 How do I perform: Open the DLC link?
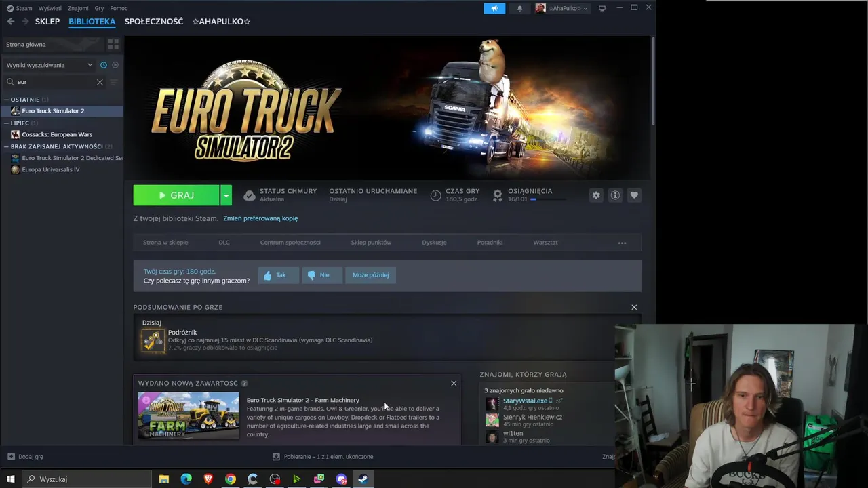[224, 243]
